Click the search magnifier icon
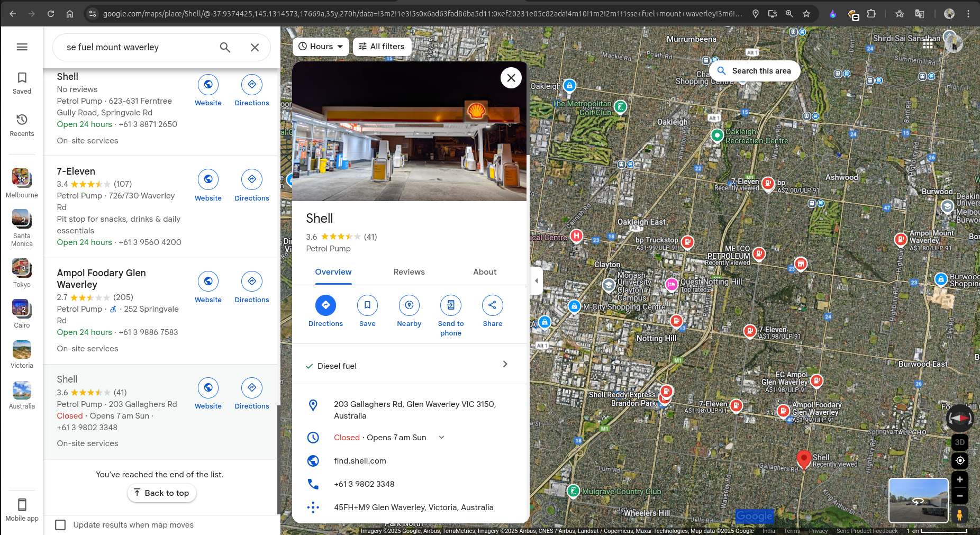This screenshot has width=980, height=535. tap(225, 47)
